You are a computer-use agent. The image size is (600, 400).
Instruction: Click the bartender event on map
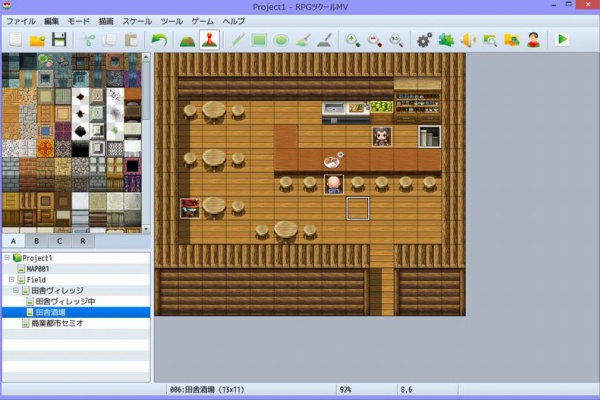point(382,136)
